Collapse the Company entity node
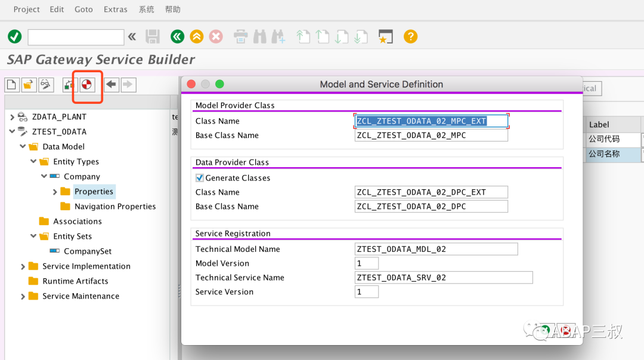Viewport: 644px width, 360px height. click(44, 176)
